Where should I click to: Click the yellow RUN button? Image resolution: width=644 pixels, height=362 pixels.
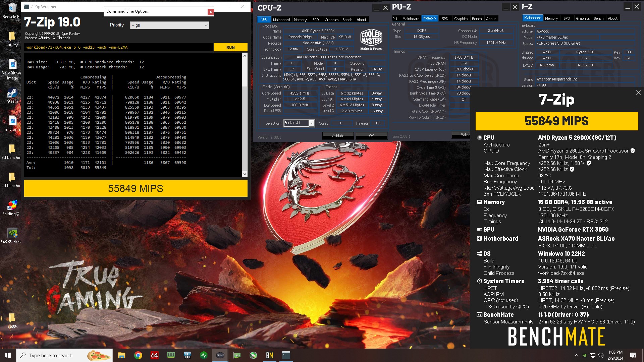[230, 47]
